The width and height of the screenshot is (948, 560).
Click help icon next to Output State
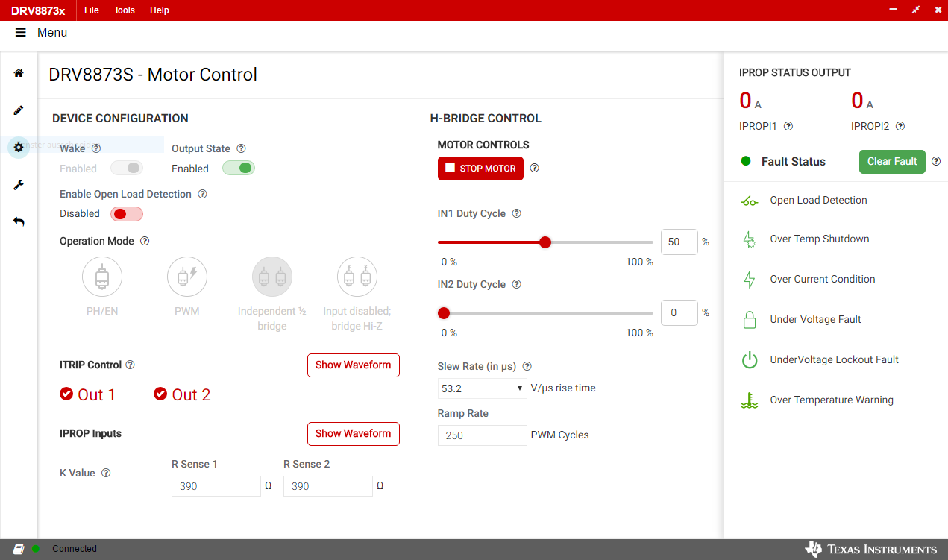[x=241, y=148]
